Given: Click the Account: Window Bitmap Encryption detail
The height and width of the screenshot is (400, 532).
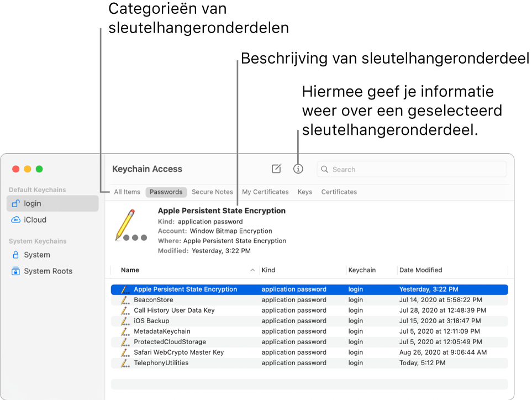Looking at the screenshot, I should (215, 231).
